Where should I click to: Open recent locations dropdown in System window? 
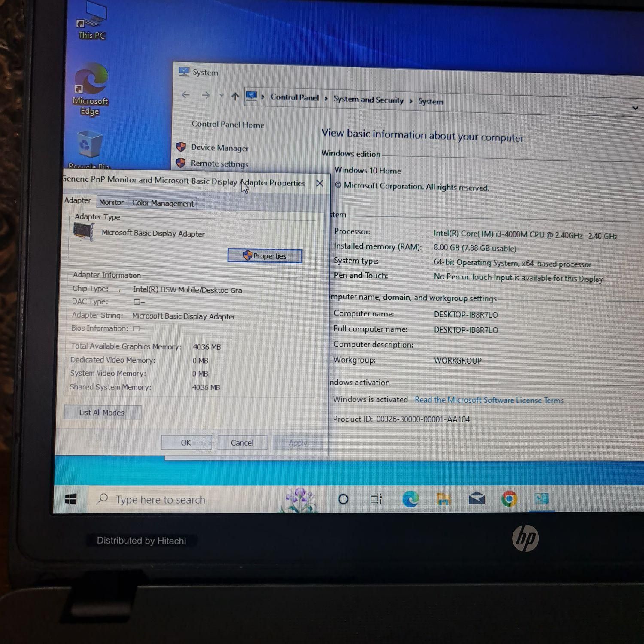221,96
